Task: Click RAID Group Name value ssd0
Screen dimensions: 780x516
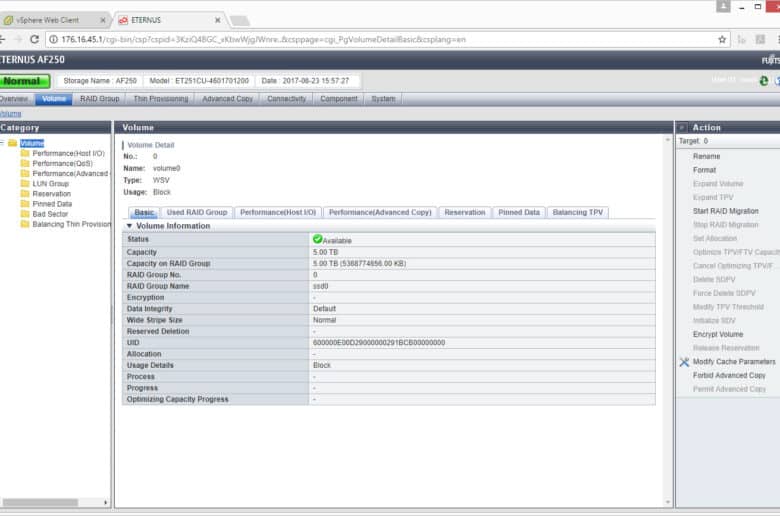Action: coord(320,287)
